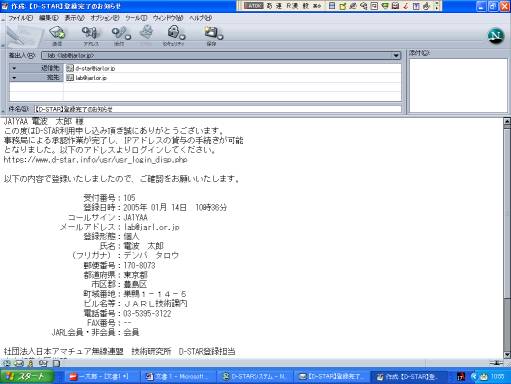Viewport: 511px width, 384px height.
Task: Open Navigator from status bar component icon
Action: click(7, 363)
